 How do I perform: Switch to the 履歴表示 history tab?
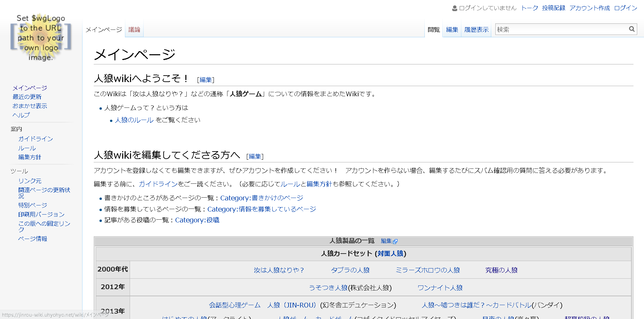[x=476, y=30]
